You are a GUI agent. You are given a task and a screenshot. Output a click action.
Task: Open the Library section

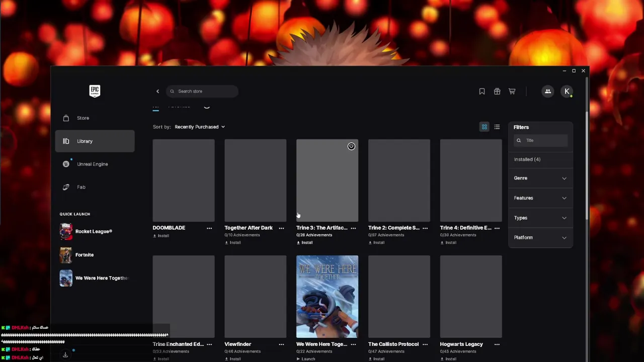(x=95, y=141)
